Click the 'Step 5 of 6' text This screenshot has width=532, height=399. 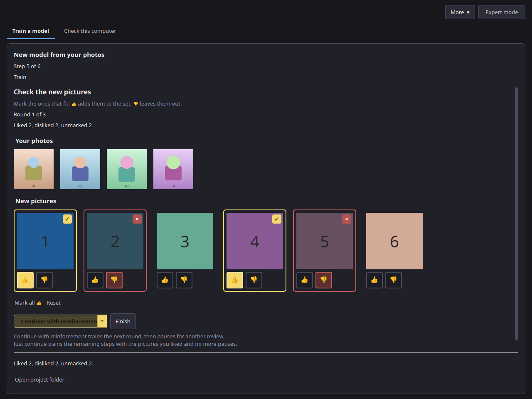click(x=27, y=66)
